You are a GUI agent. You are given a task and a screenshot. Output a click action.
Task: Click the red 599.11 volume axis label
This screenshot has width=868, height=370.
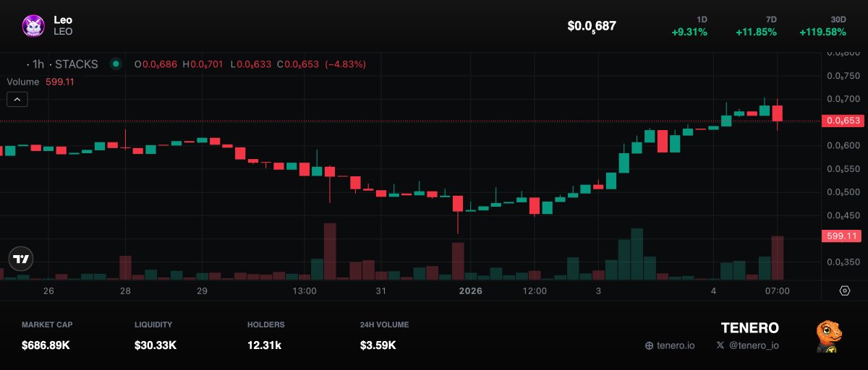pyautogui.click(x=841, y=236)
